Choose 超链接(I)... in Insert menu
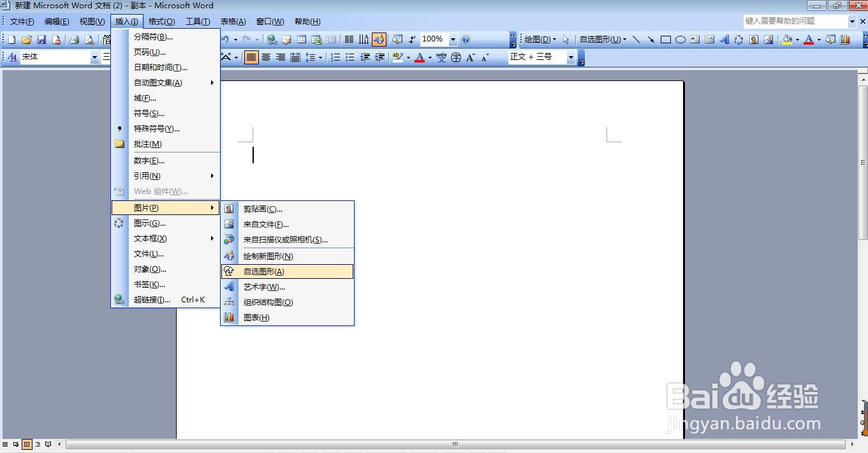The width and height of the screenshot is (868, 453). click(166, 299)
